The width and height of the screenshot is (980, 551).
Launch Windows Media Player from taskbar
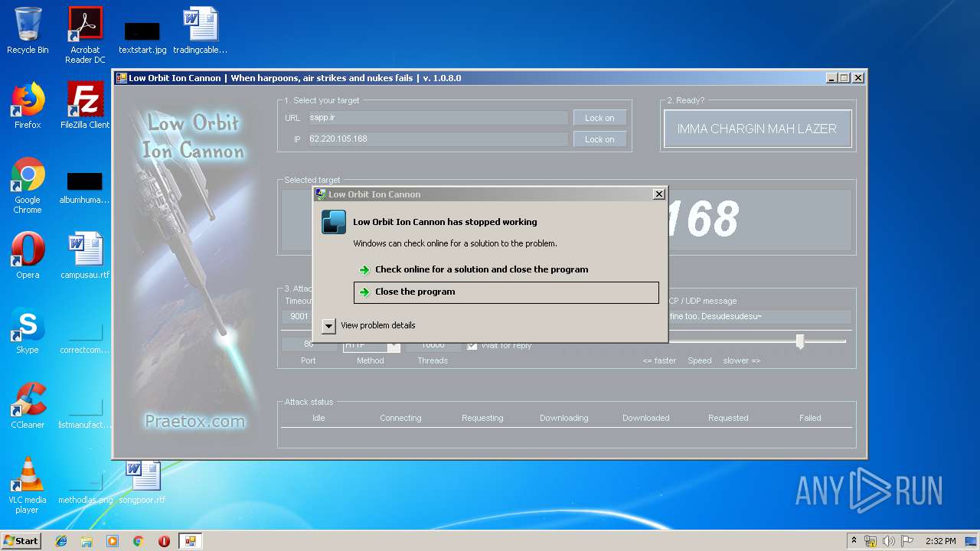click(x=113, y=541)
